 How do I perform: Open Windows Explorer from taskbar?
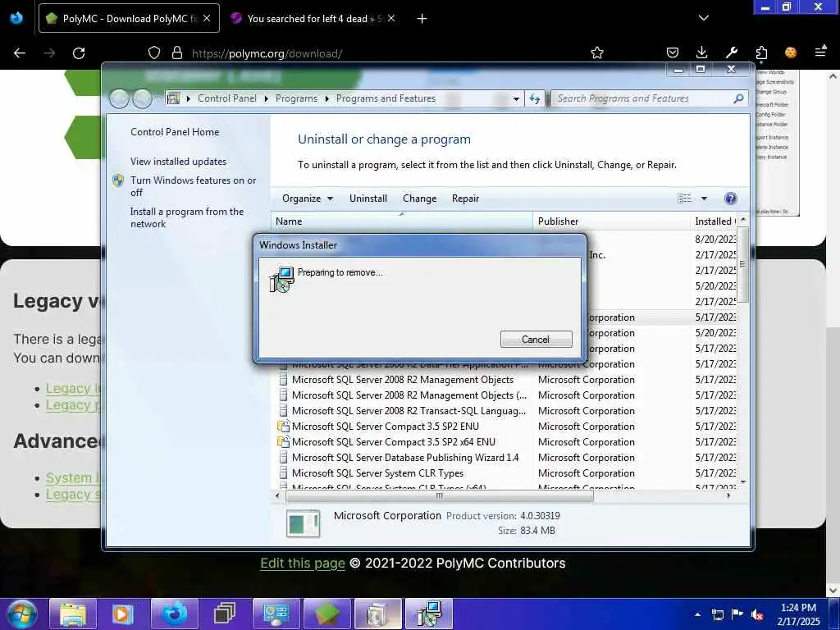click(73, 614)
